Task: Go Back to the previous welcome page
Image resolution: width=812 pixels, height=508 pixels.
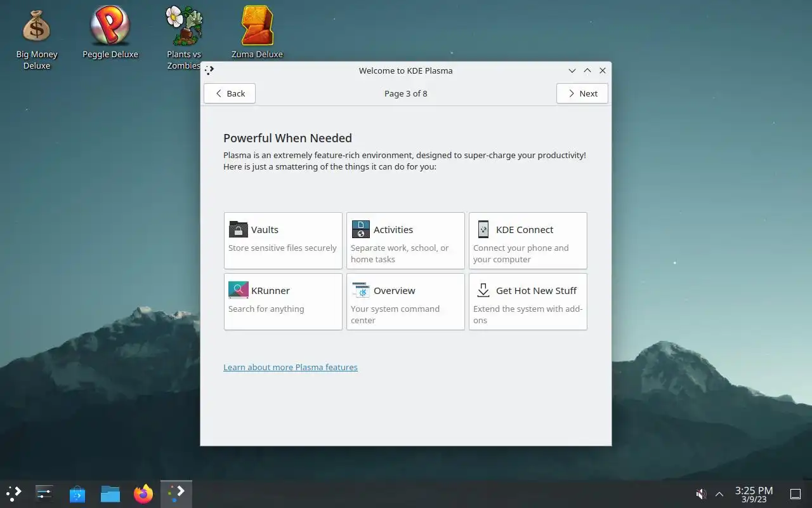Action: click(x=230, y=93)
